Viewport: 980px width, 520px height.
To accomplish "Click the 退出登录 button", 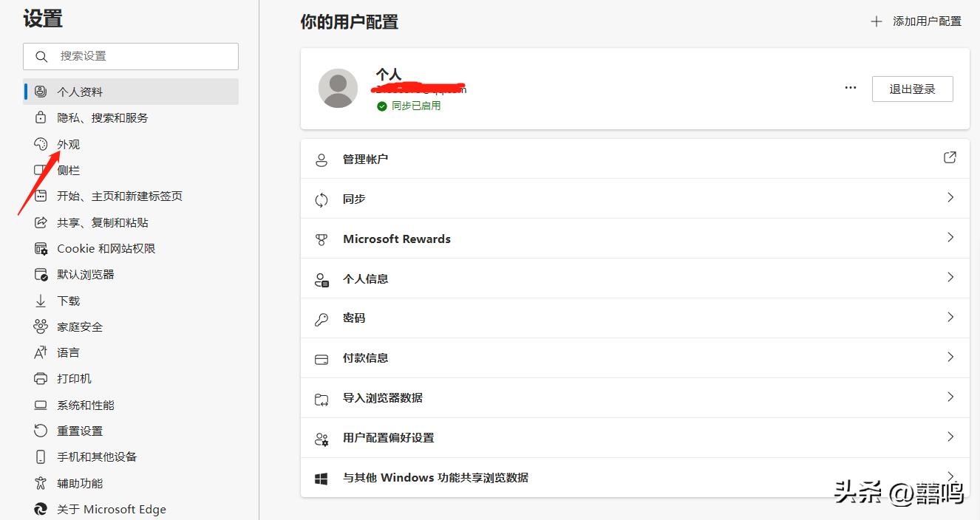I will (913, 88).
